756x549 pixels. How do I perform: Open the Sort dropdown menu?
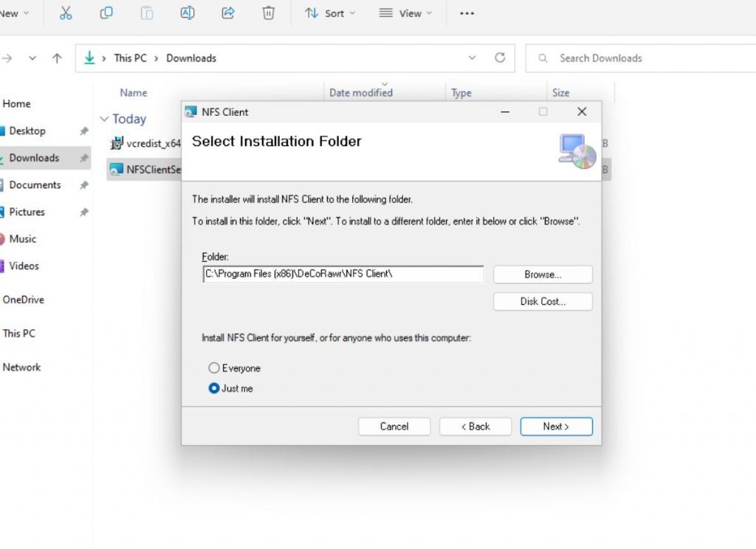pyautogui.click(x=329, y=13)
